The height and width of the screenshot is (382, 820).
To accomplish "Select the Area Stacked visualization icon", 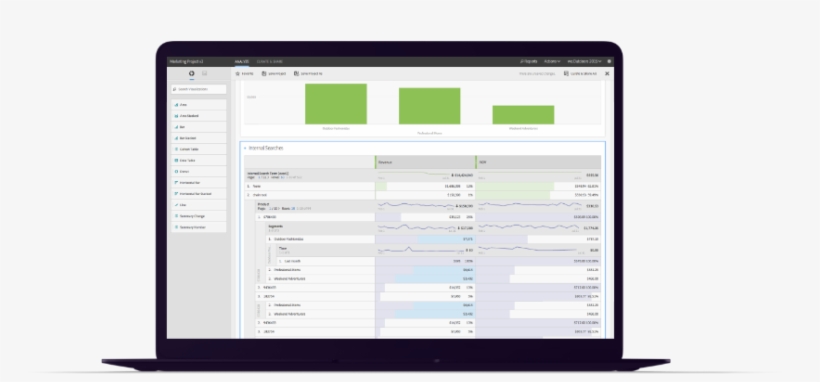I will click(176, 116).
